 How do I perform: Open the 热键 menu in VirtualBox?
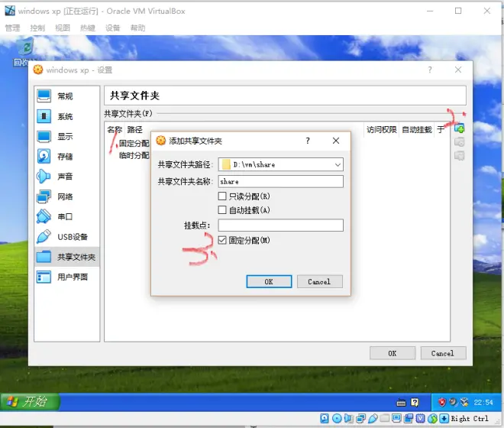(88, 28)
